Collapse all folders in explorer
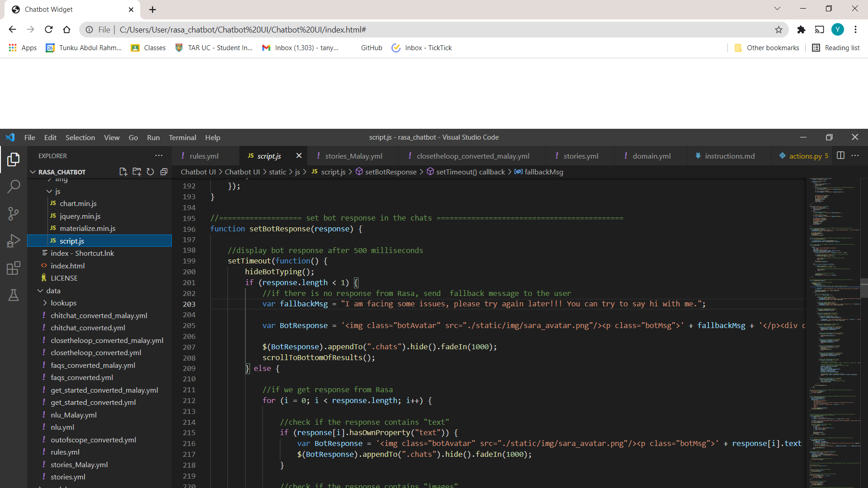This screenshot has height=488, width=868. click(164, 172)
